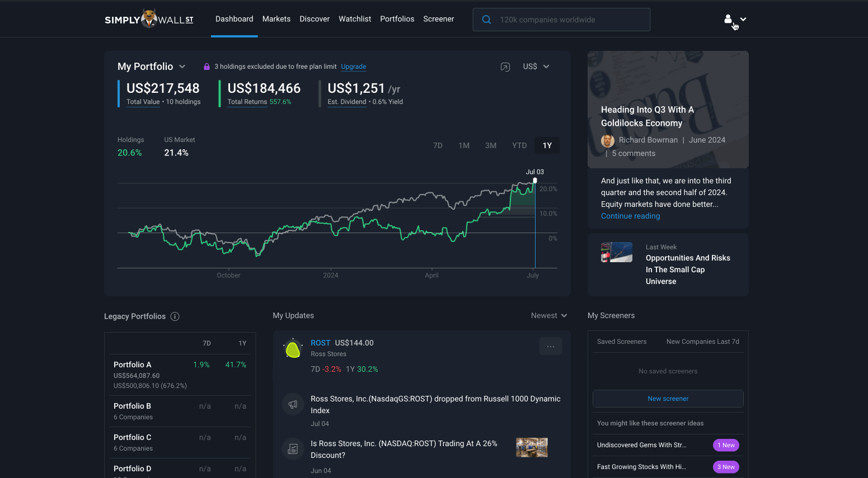Click the New screener button
Screen dimensions: 868x478
click(x=668, y=399)
